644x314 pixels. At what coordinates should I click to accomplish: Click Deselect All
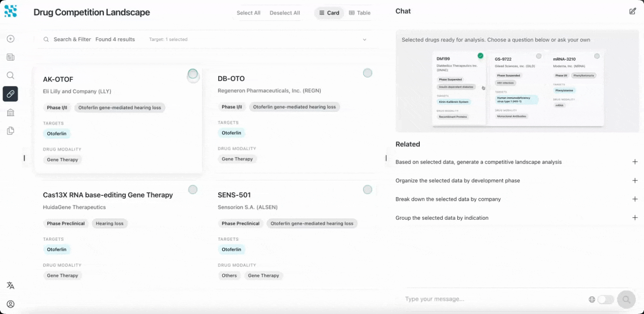pos(285,13)
